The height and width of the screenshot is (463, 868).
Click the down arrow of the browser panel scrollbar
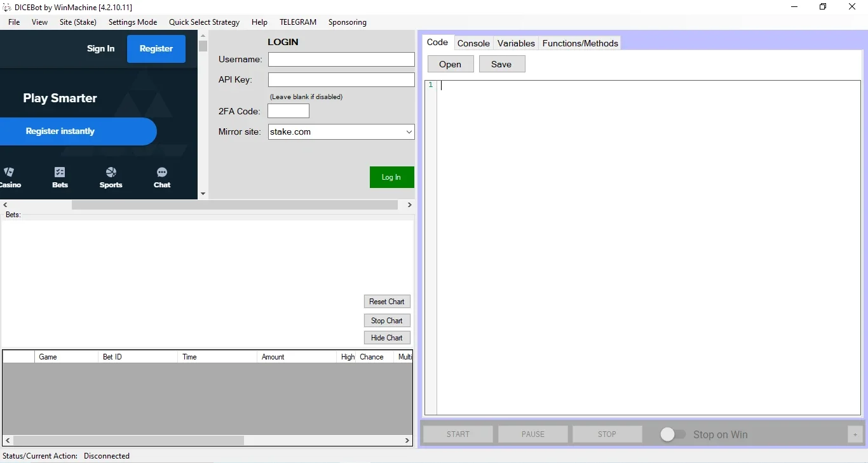point(203,194)
